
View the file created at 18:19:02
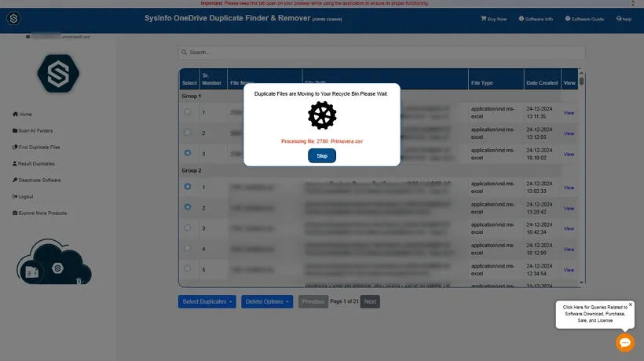pyautogui.click(x=569, y=155)
